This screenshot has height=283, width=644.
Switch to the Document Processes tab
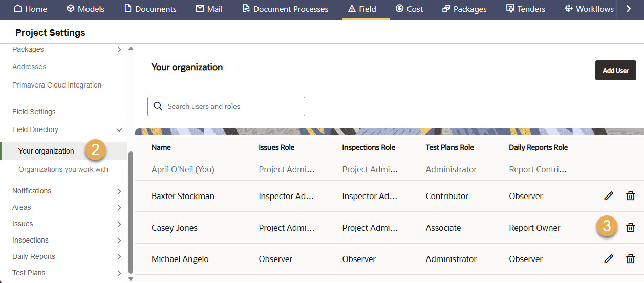pos(285,9)
